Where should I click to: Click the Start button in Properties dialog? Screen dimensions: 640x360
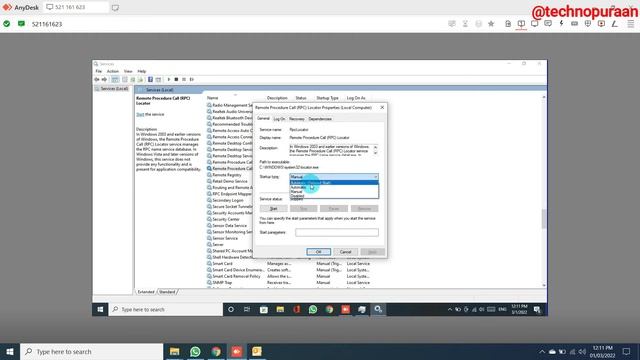tap(273, 209)
